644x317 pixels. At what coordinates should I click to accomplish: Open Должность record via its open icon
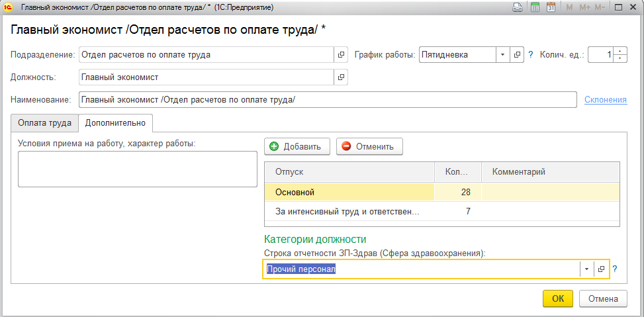click(x=341, y=77)
